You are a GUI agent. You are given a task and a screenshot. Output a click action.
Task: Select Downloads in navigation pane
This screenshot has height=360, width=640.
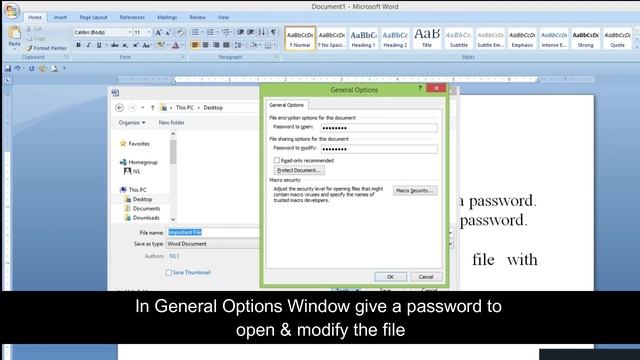146,218
